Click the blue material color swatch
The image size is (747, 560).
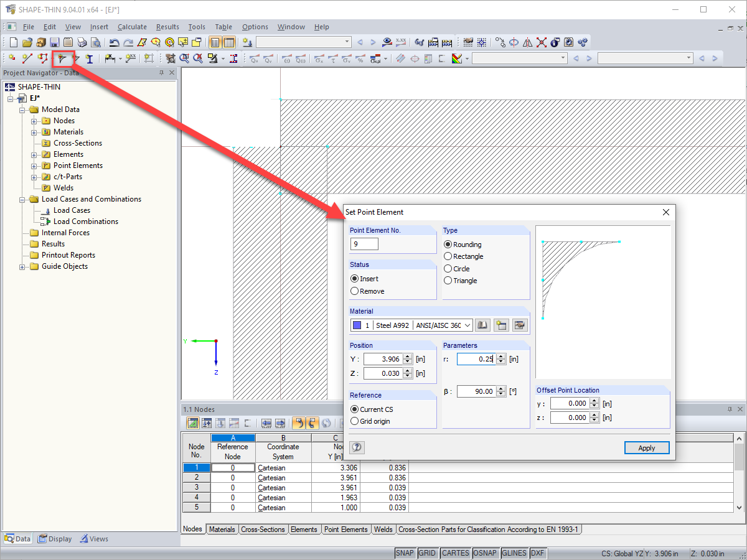pos(357,325)
